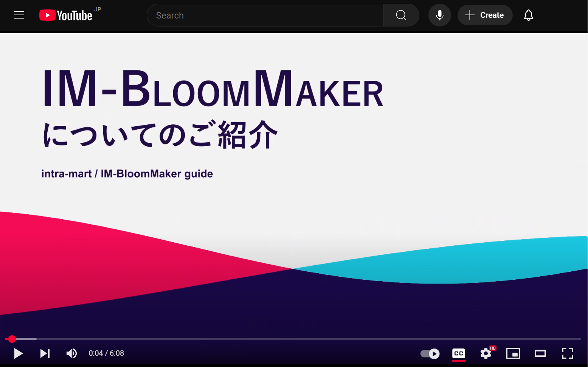
Task: Open video settings gear
Action: click(486, 354)
